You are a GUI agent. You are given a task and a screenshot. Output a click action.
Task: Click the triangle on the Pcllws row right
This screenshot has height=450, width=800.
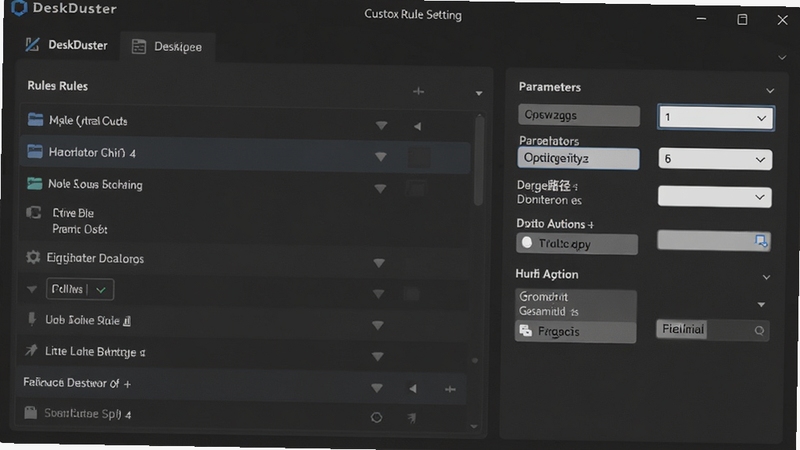(x=378, y=294)
